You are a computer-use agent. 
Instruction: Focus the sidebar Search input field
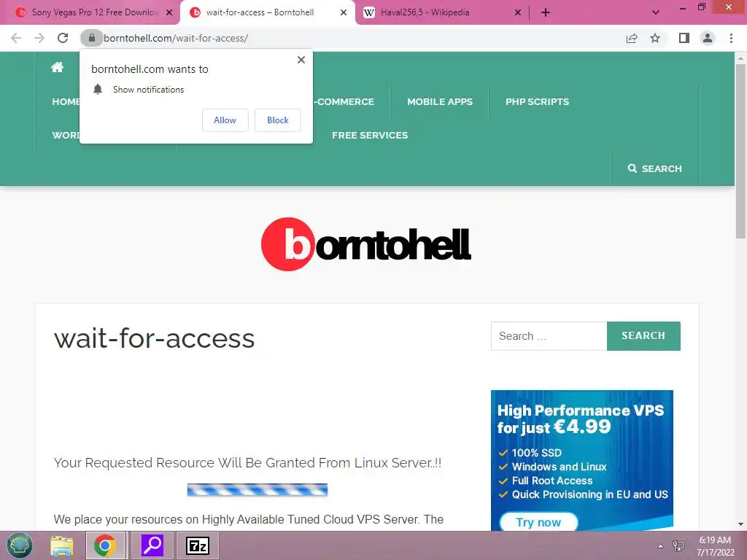[549, 335]
